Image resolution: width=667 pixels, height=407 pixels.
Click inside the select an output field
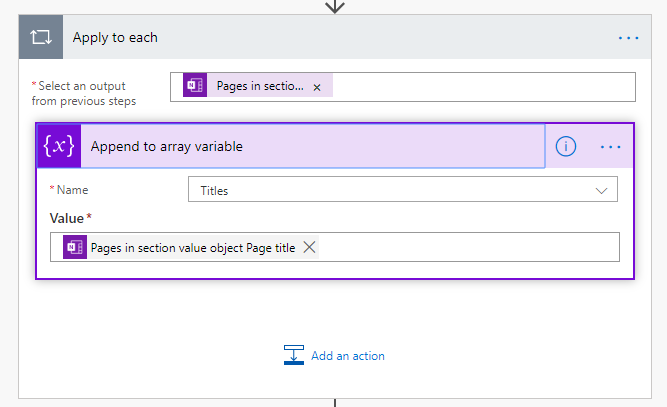tap(480, 87)
